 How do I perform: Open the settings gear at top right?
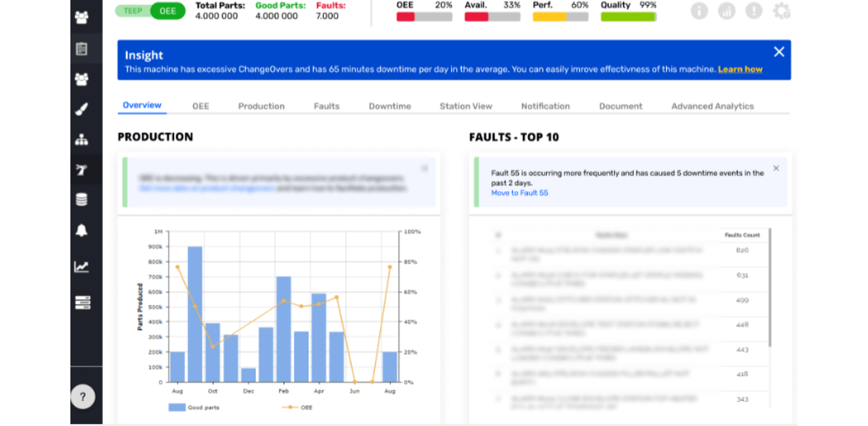point(781,11)
